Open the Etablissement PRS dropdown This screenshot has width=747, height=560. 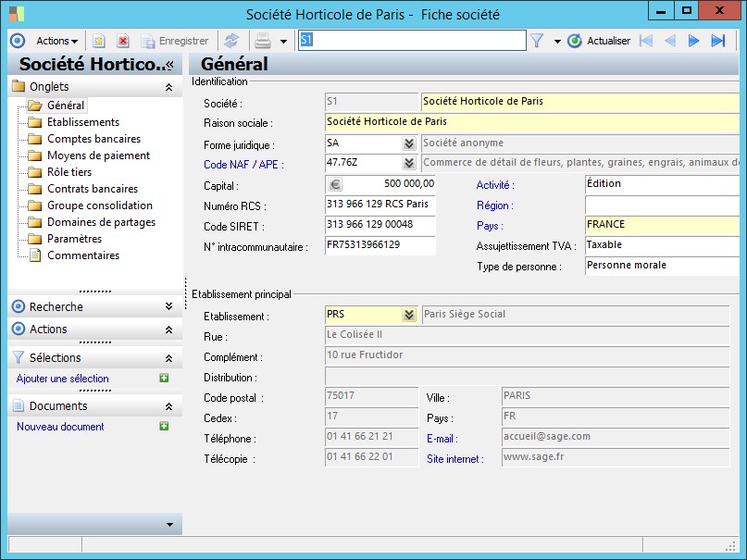(408, 315)
